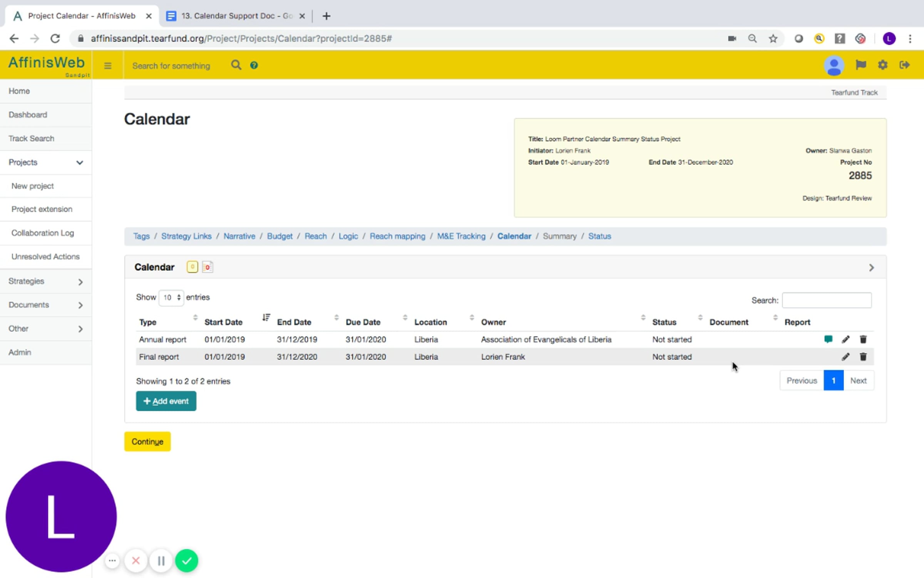The height and width of the screenshot is (578, 924).
Task: Reload the page with the refresh icon
Action: (x=55, y=39)
